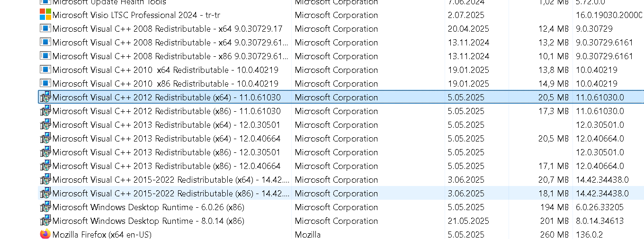Screen dimensions: 644x239
Task: Click the size value 260 MB
Action: point(555,235)
